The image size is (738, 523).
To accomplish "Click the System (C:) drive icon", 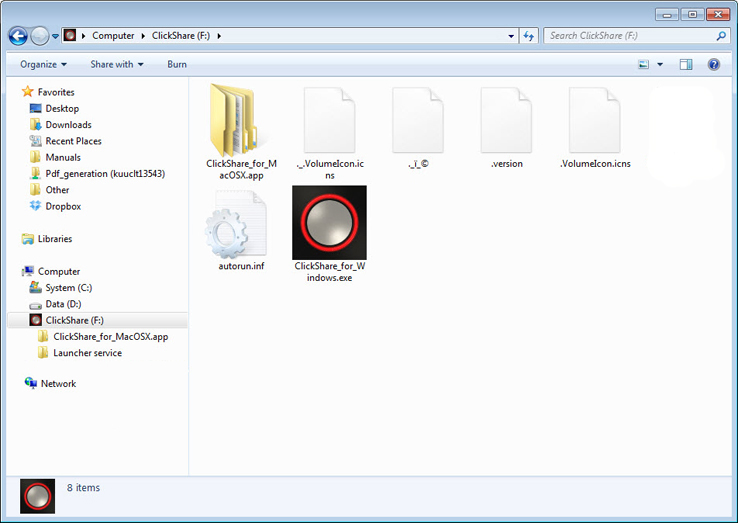I will (35, 287).
